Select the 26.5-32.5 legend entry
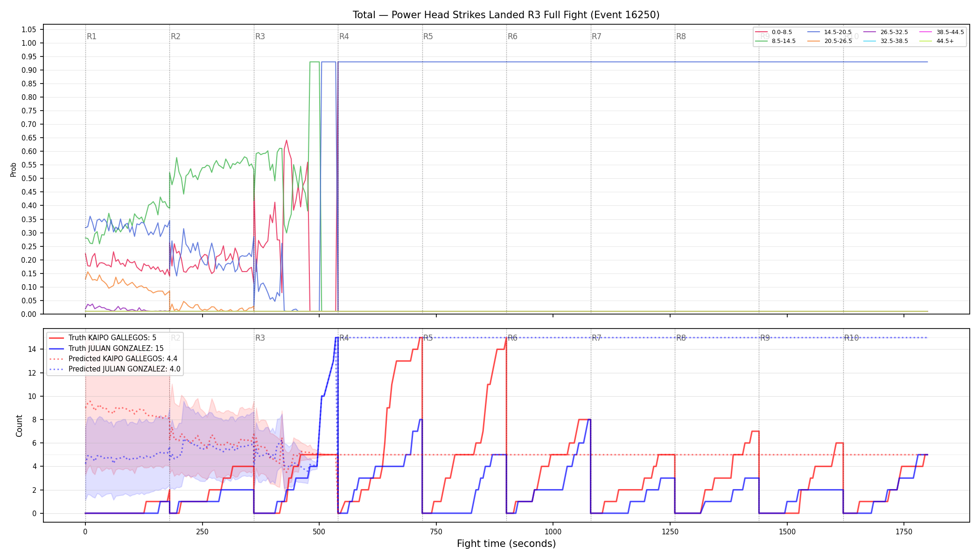980x560 pixels. tap(885, 32)
